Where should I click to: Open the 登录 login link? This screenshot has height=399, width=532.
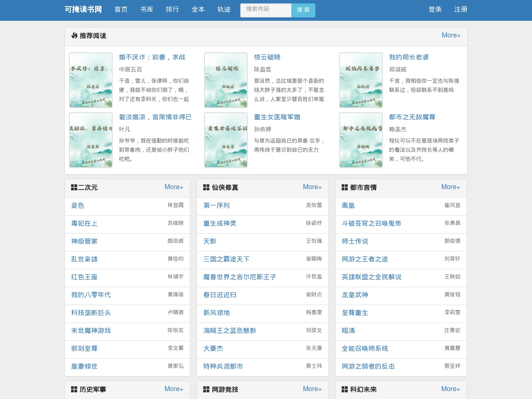(x=435, y=10)
